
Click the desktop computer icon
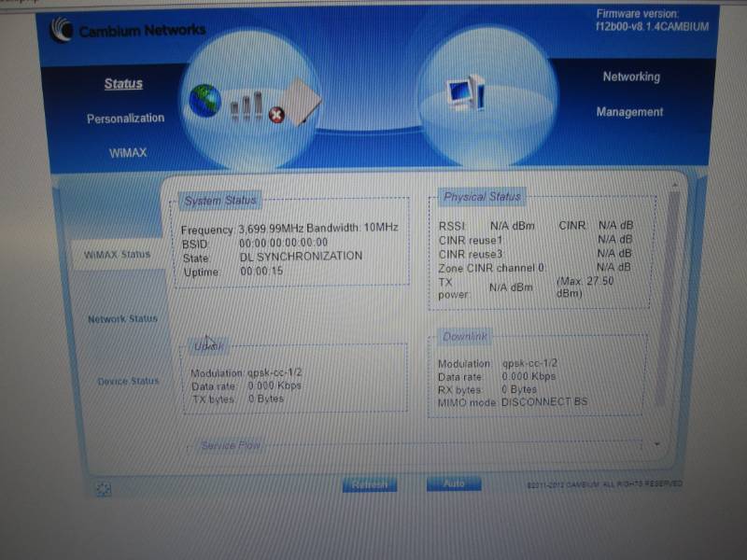pyautogui.click(x=466, y=91)
